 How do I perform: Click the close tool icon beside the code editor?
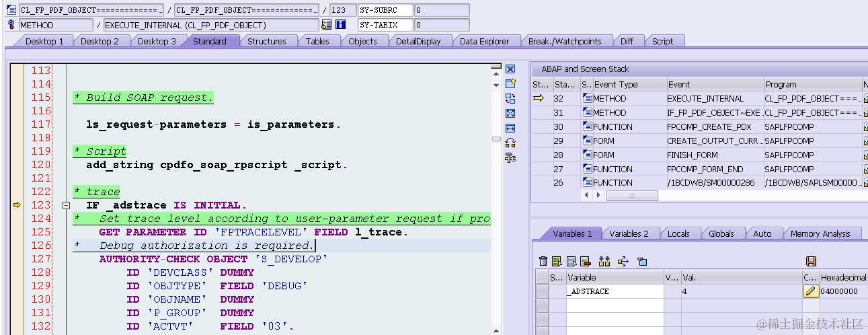[x=510, y=69]
